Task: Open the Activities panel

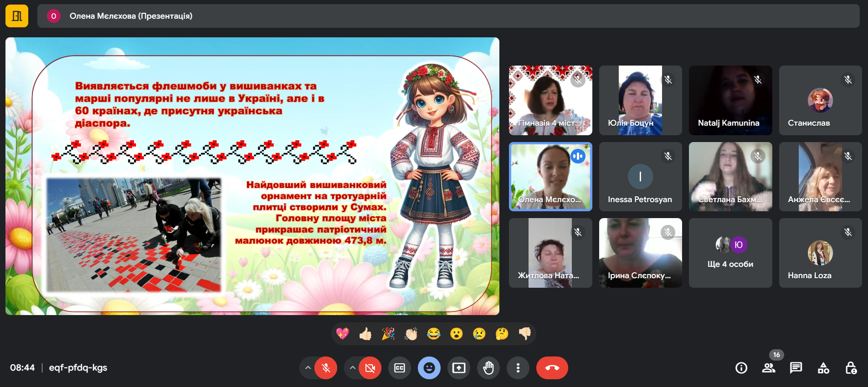Action: tap(823, 368)
